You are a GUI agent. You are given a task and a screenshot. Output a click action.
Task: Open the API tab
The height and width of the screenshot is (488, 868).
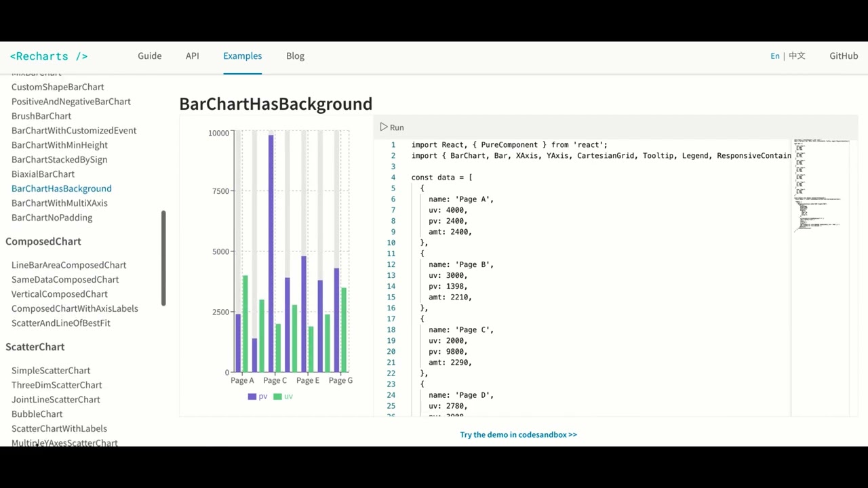point(193,56)
